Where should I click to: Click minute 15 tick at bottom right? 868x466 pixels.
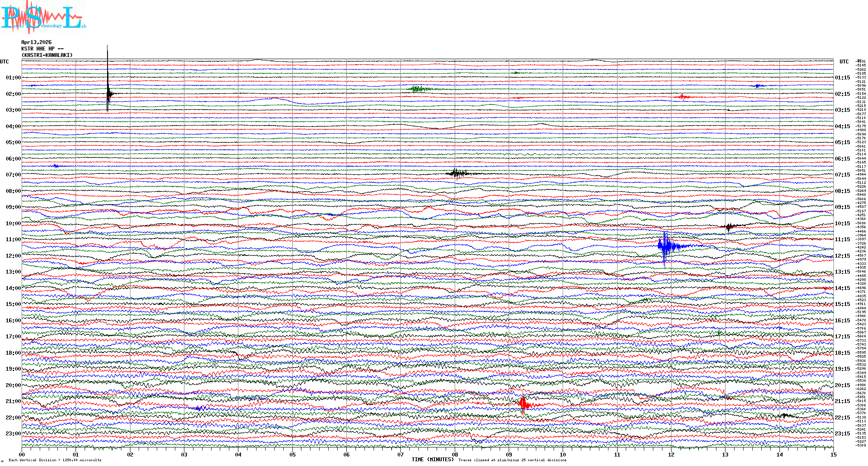point(833,454)
